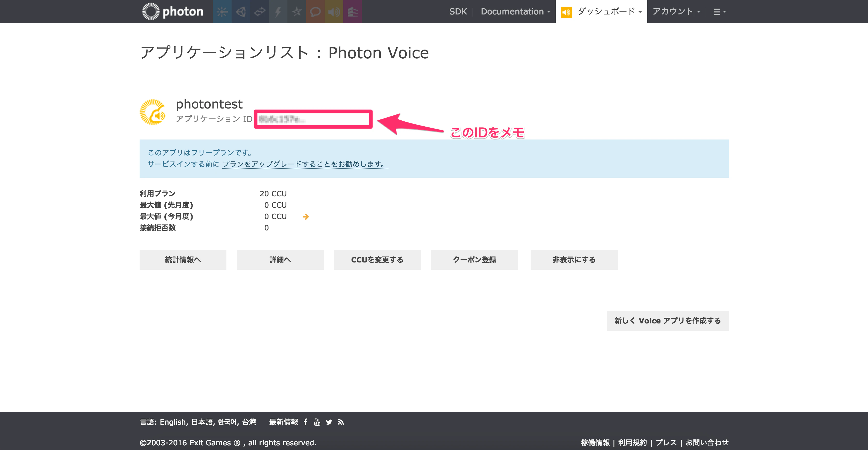The image size is (868, 450).
Task: Open the YouTube channel from footer
Action: coord(317,422)
